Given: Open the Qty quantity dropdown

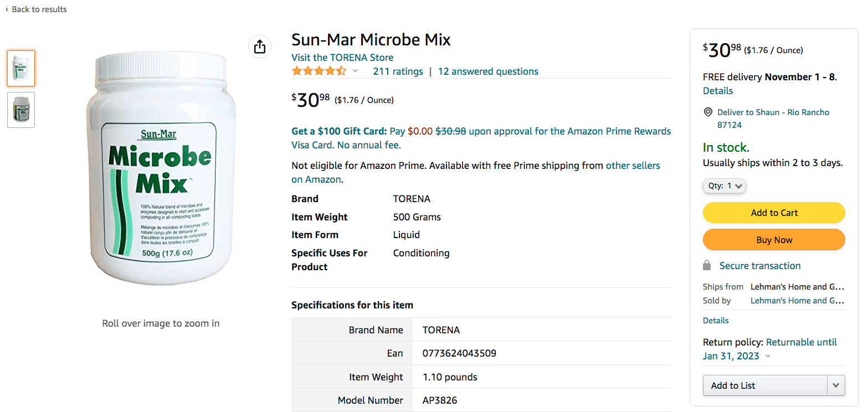Looking at the screenshot, I should click(725, 186).
